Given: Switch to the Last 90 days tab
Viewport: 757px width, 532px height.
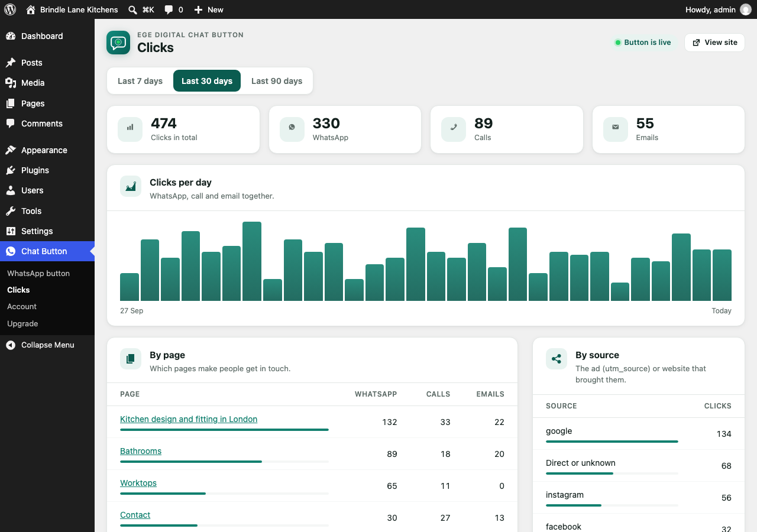Looking at the screenshot, I should point(277,81).
